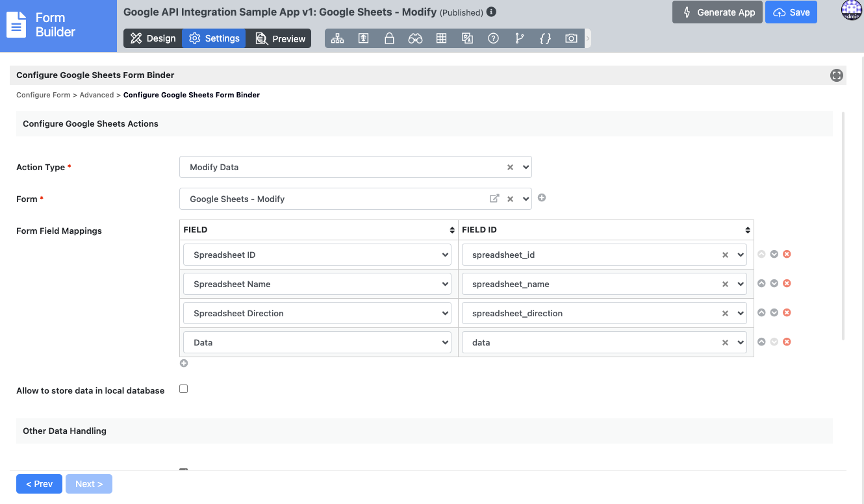Clear the Action Type selection
The height and width of the screenshot is (504, 864).
tap(510, 167)
